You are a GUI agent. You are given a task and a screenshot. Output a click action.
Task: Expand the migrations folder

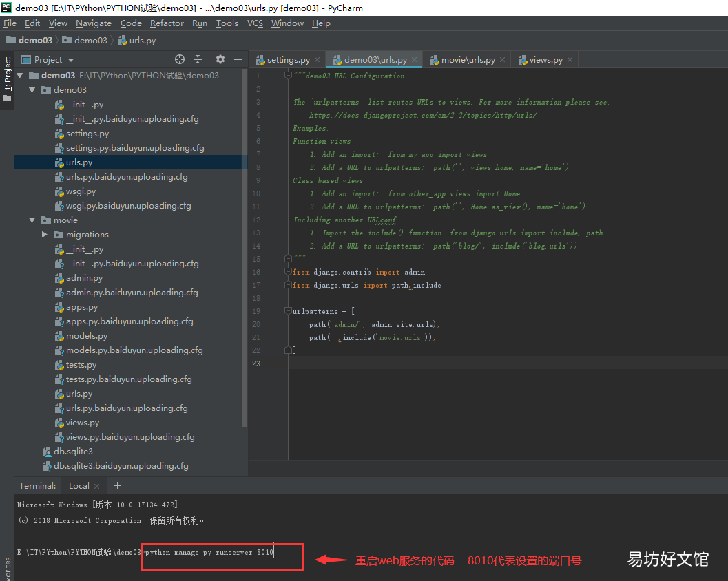pos(45,234)
